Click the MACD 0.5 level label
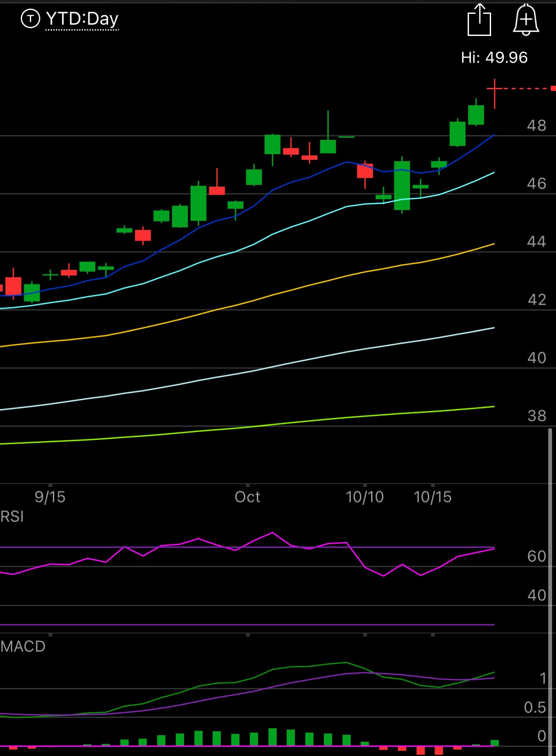Image resolution: width=556 pixels, height=756 pixels. (535, 708)
